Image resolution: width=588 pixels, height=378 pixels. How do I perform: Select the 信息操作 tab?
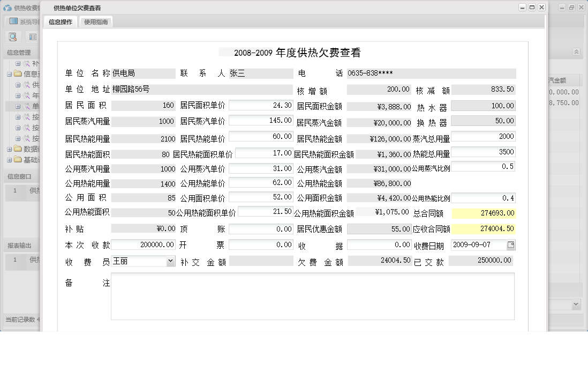click(61, 22)
